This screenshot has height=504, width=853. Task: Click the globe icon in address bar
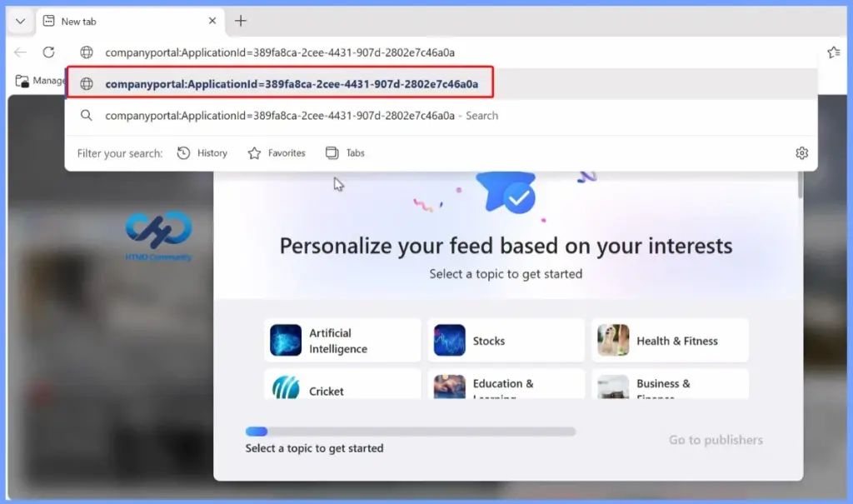click(87, 52)
